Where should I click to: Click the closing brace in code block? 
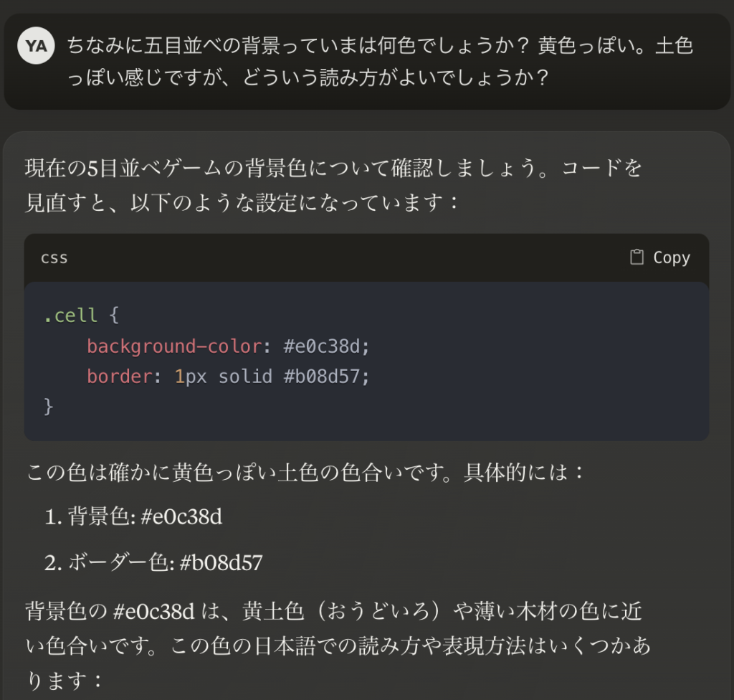pos(48,406)
